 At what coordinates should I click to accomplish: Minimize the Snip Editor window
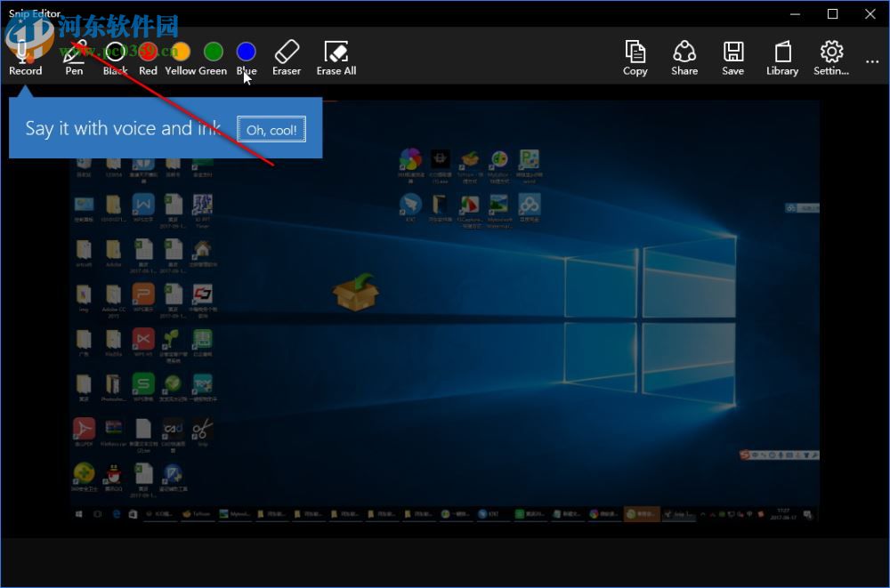[795, 13]
